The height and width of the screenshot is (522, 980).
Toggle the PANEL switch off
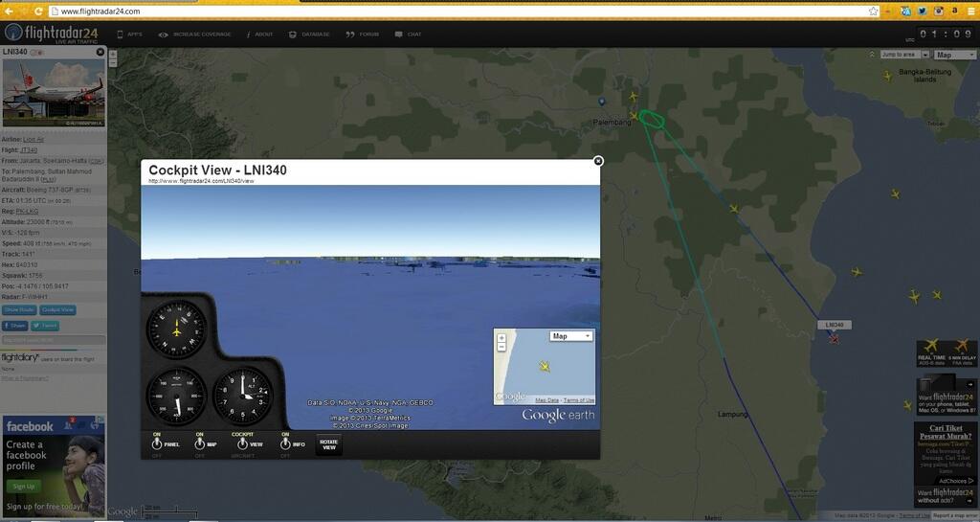pyautogui.click(x=158, y=444)
